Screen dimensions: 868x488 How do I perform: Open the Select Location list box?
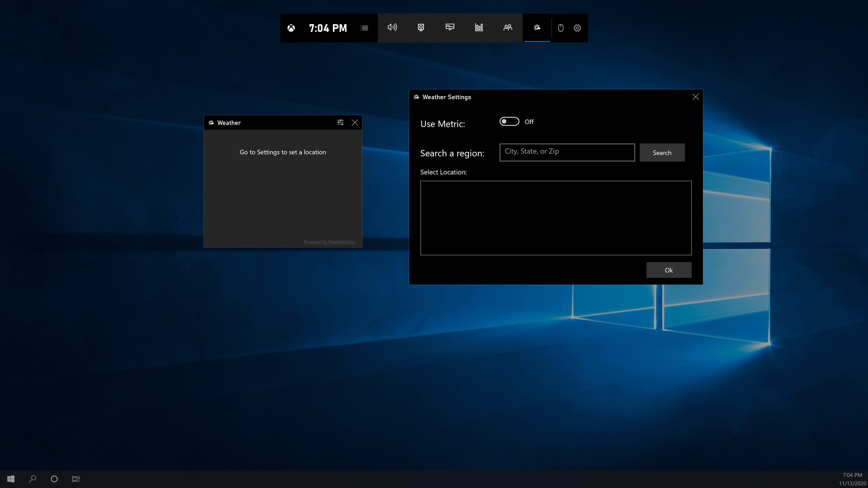(556, 218)
